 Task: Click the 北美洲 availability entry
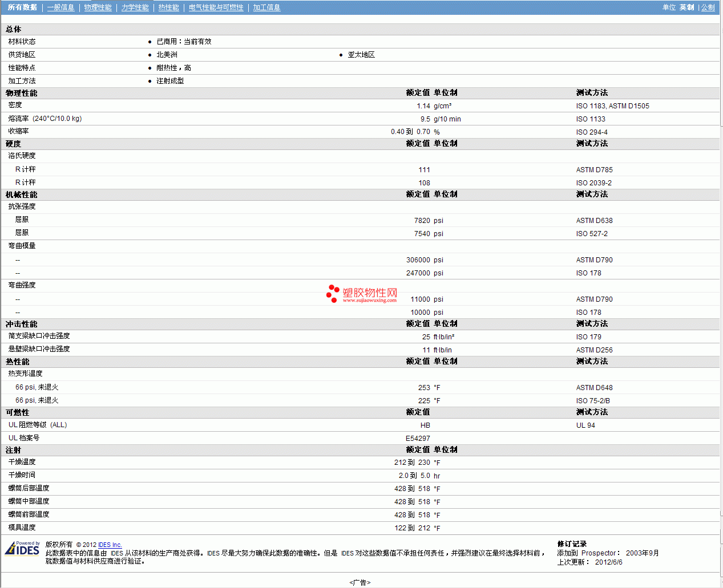click(167, 55)
